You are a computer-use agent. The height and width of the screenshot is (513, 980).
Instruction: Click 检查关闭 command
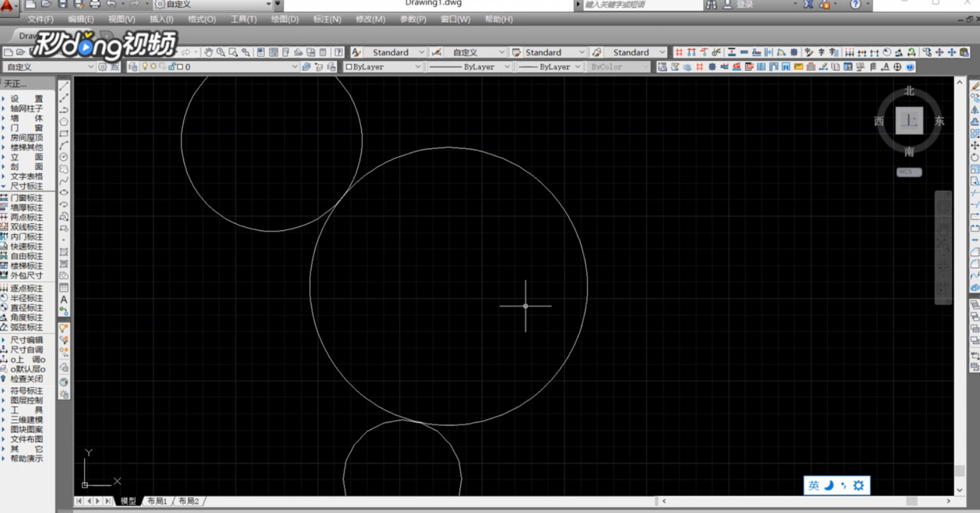click(27, 379)
